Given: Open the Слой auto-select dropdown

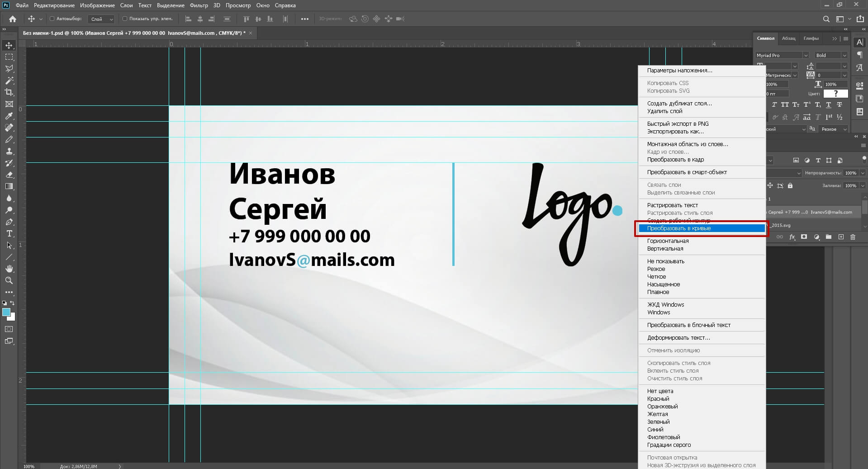Looking at the screenshot, I should coord(101,19).
